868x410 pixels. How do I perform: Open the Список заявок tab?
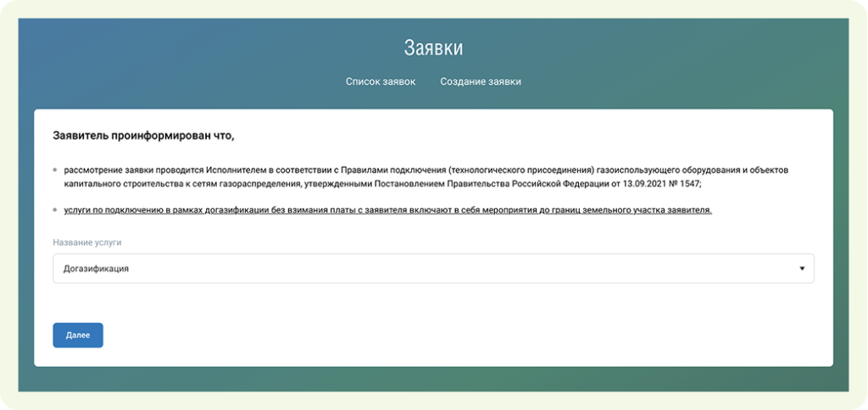[381, 82]
